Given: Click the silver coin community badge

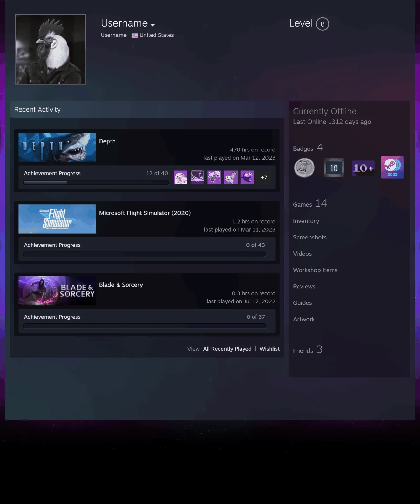Looking at the screenshot, I should [304, 168].
